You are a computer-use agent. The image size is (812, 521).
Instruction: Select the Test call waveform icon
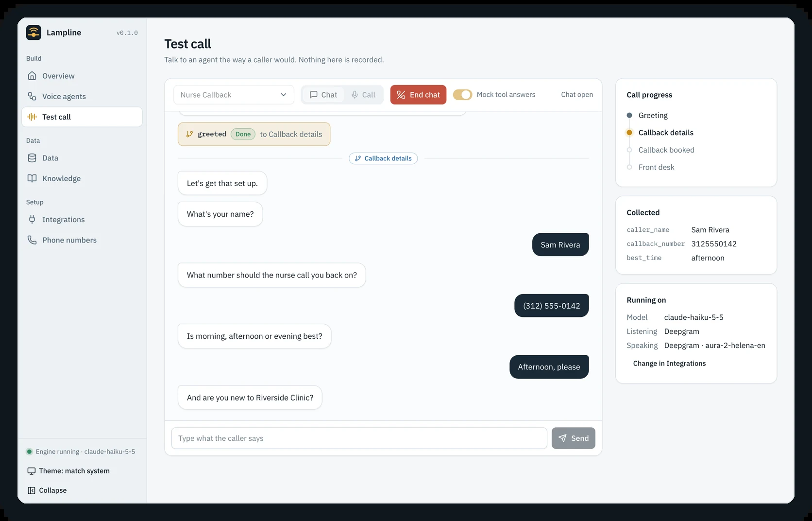pos(32,117)
